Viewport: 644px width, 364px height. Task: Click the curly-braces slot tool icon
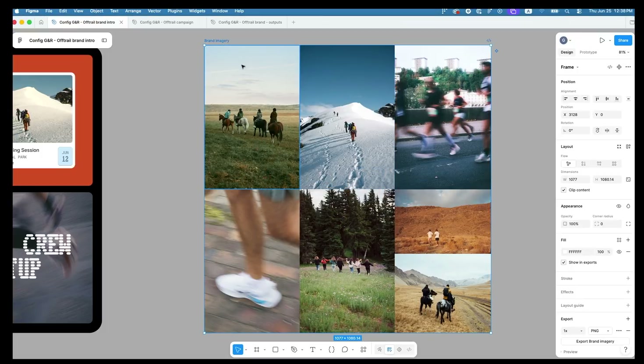pos(332,350)
